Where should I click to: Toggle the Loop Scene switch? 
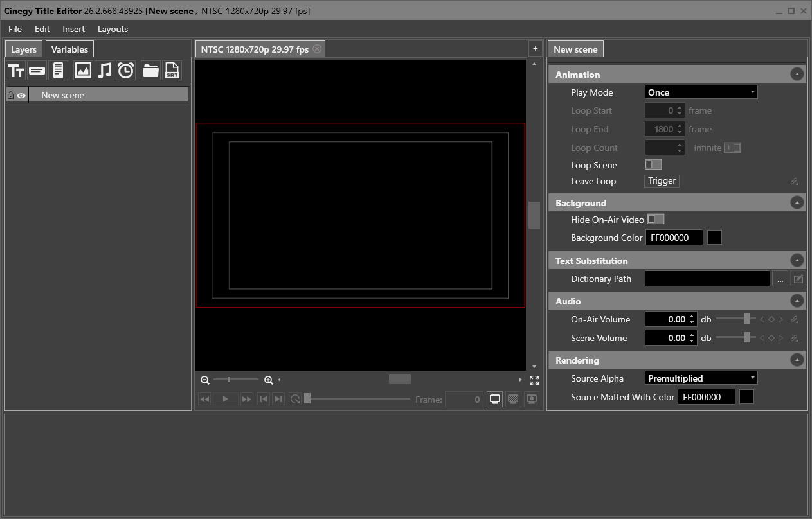(x=653, y=165)
